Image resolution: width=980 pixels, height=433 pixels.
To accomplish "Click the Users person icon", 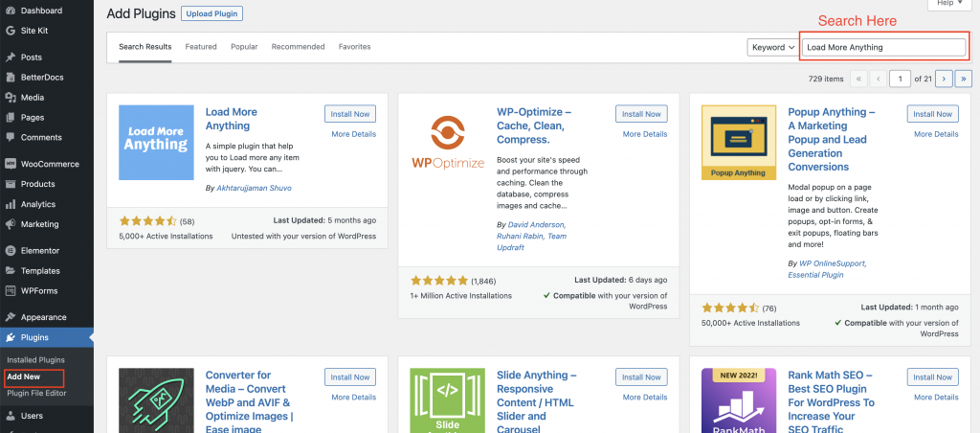I will [x=10, y=416].
